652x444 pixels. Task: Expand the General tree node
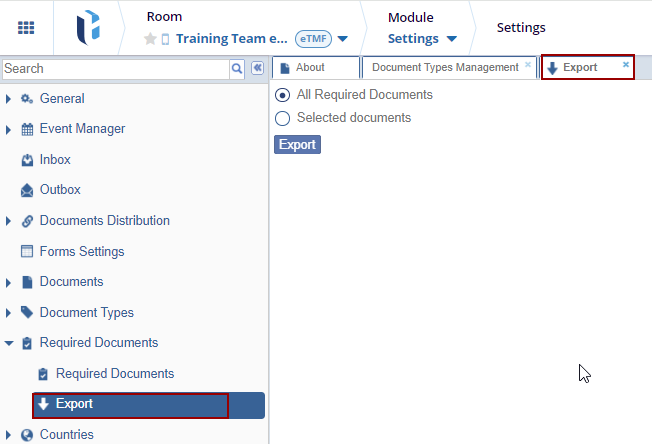click(9, 99)
